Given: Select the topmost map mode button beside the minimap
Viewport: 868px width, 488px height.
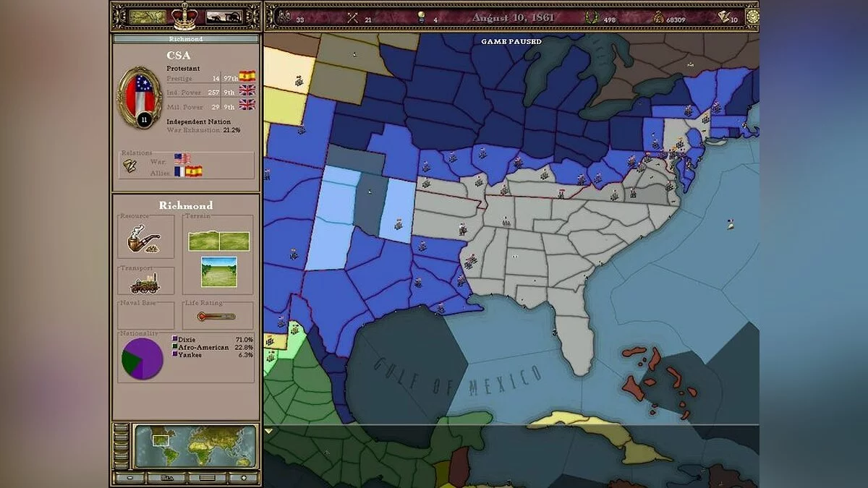Looking at the screenshot, I should (x=122, y=429).
